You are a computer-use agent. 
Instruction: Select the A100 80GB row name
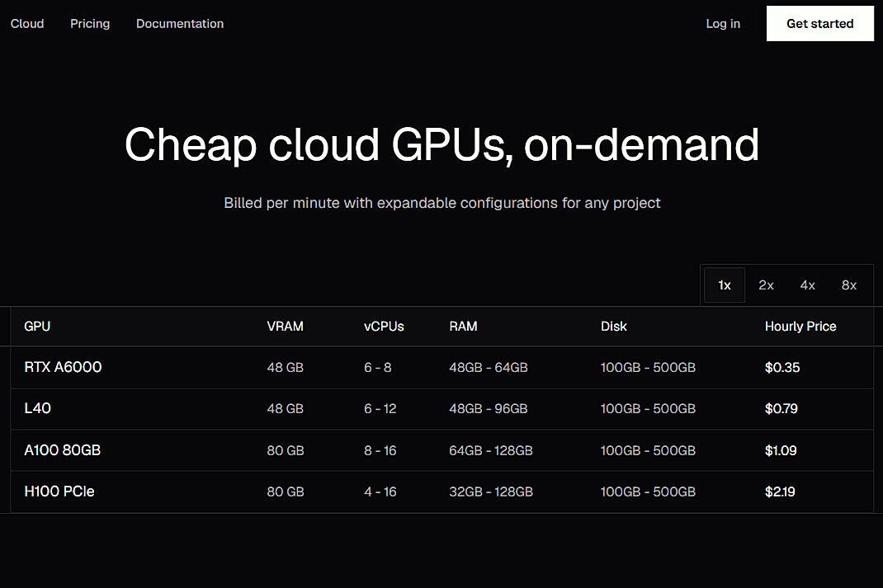pyautogui.click(x=63, y=450)
